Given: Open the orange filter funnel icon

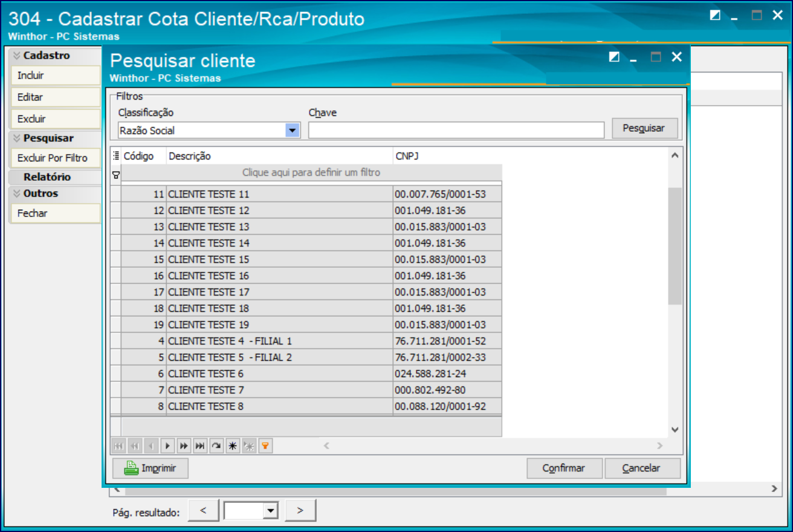Looking at the screenshot, I should [265, 446].
